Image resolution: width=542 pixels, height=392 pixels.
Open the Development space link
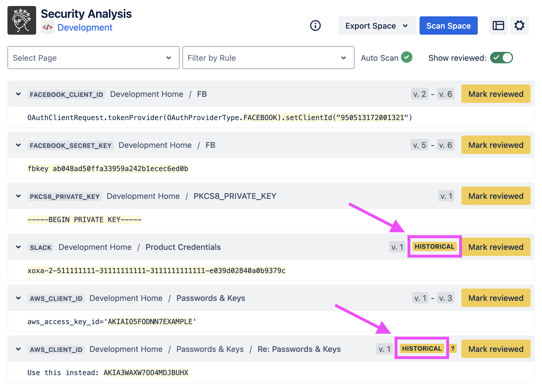[x=85, y=28]
